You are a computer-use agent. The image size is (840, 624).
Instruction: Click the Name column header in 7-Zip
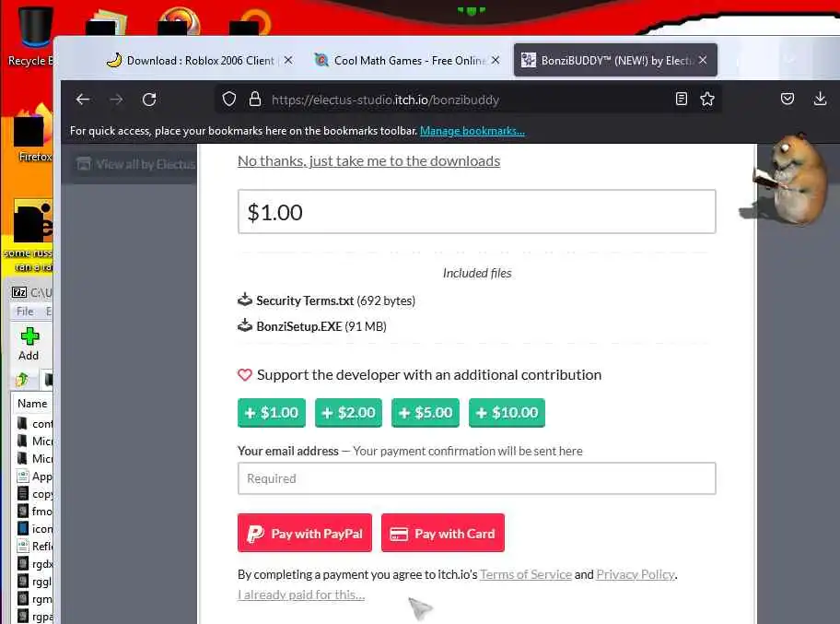click(x=32, y=403)
